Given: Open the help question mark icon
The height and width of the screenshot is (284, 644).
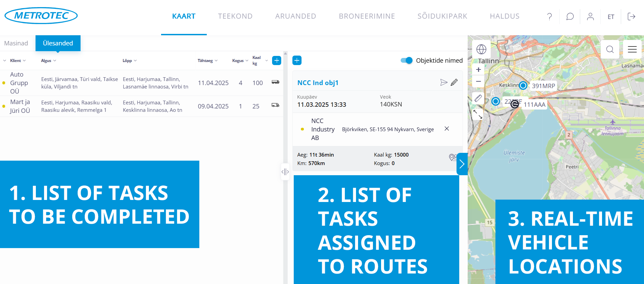Looking at the screenshot, I should 550,17.
